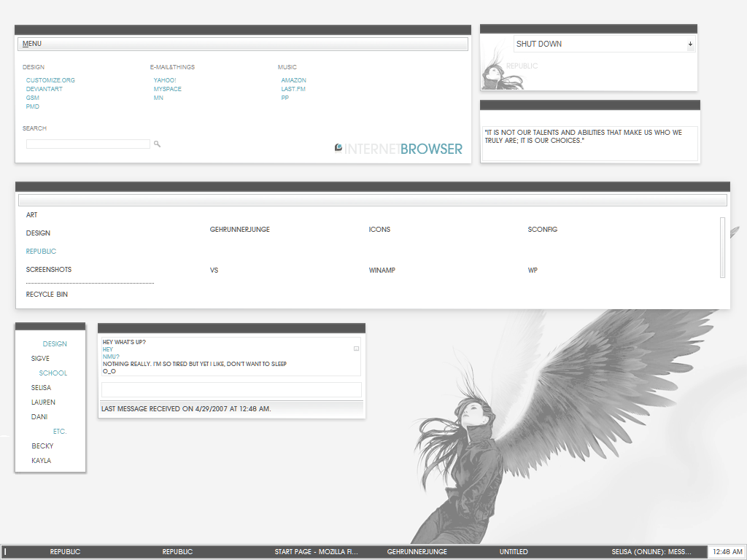Select DESIGN in the folder sidebar

[x=38, y=233]
